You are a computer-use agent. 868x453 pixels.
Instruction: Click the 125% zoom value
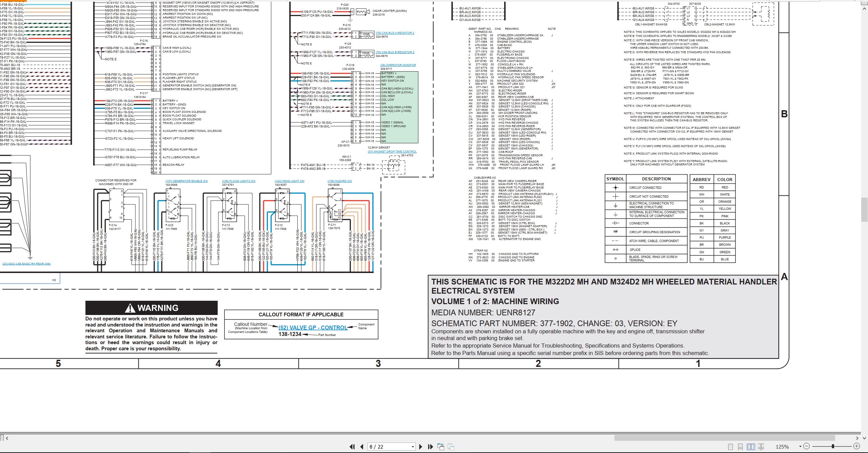[782, 447]
